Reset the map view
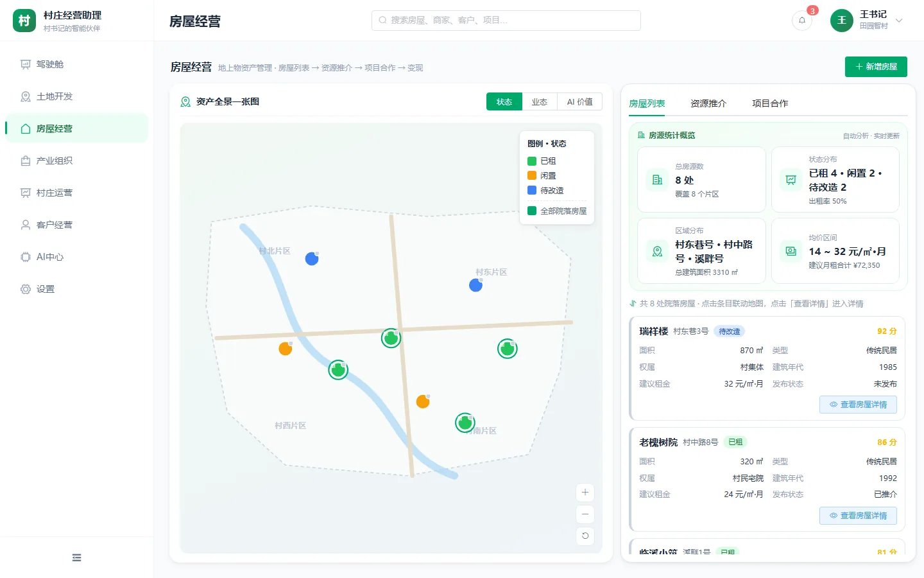This screenshot has width=924, height=578. [585, 536]
